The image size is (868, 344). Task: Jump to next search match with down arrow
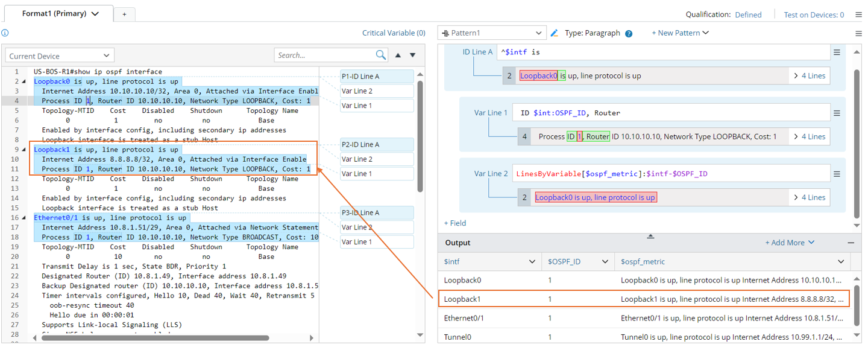(x=413, y=55)
